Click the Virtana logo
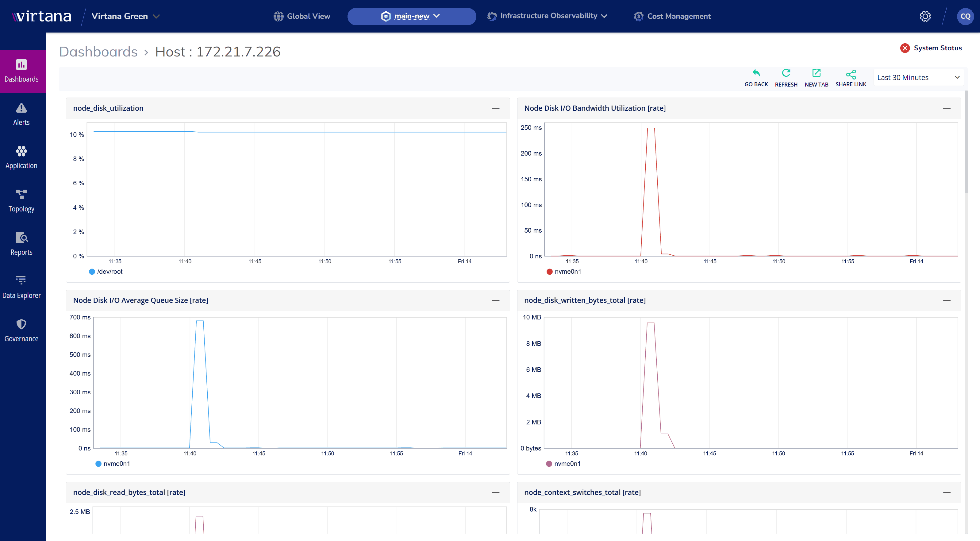The image size is (980, 541). pos(41,16)
